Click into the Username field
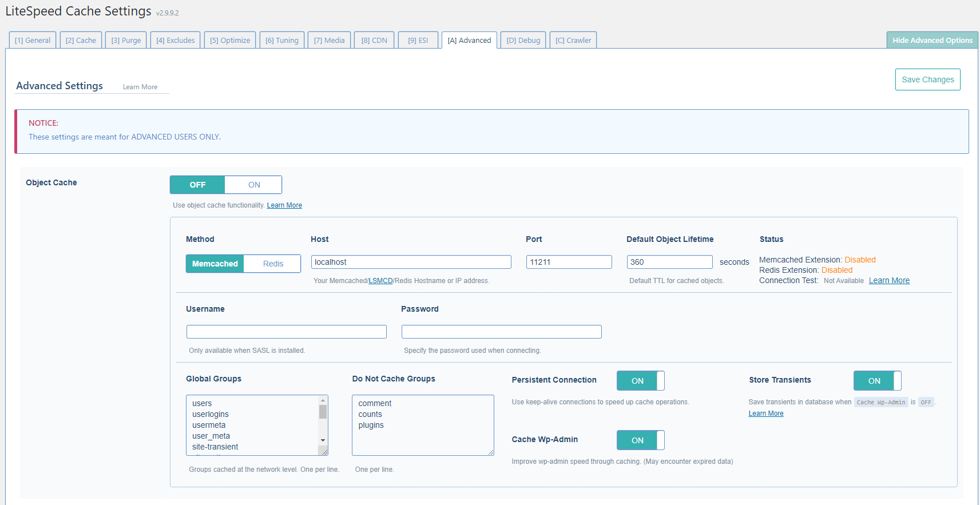980x505 pixels. pos(287,332)
